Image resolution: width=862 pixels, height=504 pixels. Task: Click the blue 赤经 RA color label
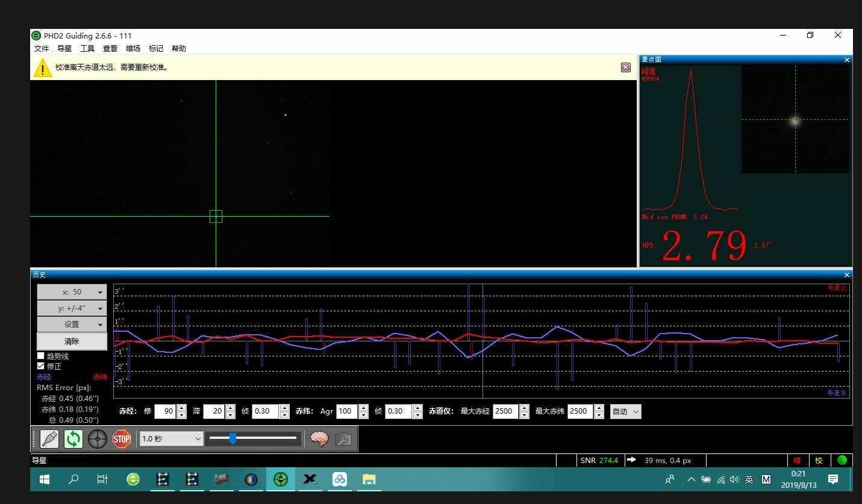click(x=44, y=377)
